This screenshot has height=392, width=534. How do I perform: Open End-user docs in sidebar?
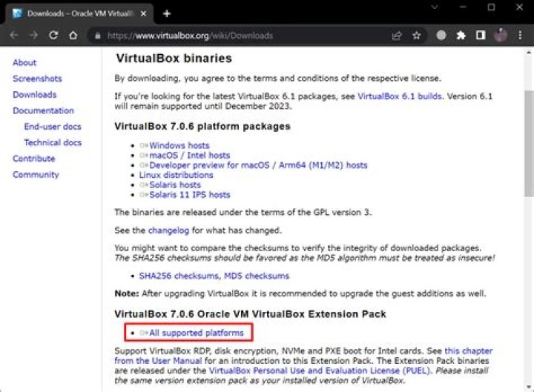53,127
